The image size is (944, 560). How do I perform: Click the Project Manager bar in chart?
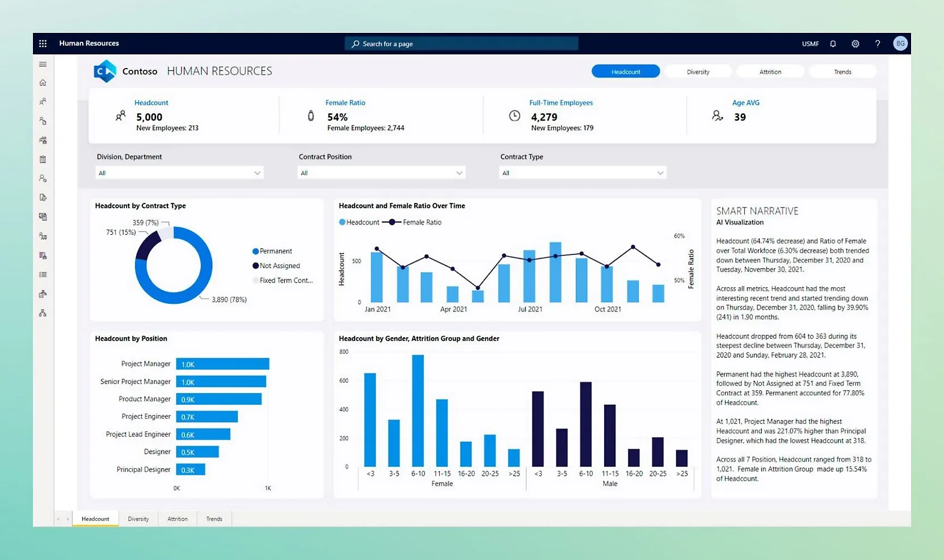tap(222, 364)
